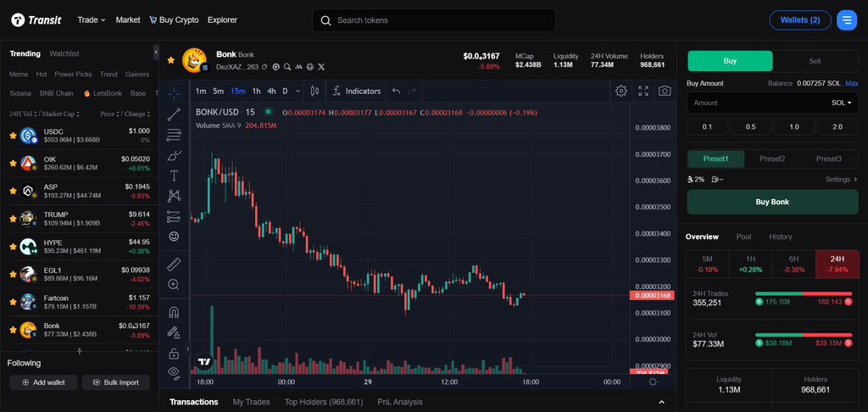Image resolution: width=868 pixels, height=412 pixels.
Task: Open Wallets (2) button
Action: [x=800, y=20]
